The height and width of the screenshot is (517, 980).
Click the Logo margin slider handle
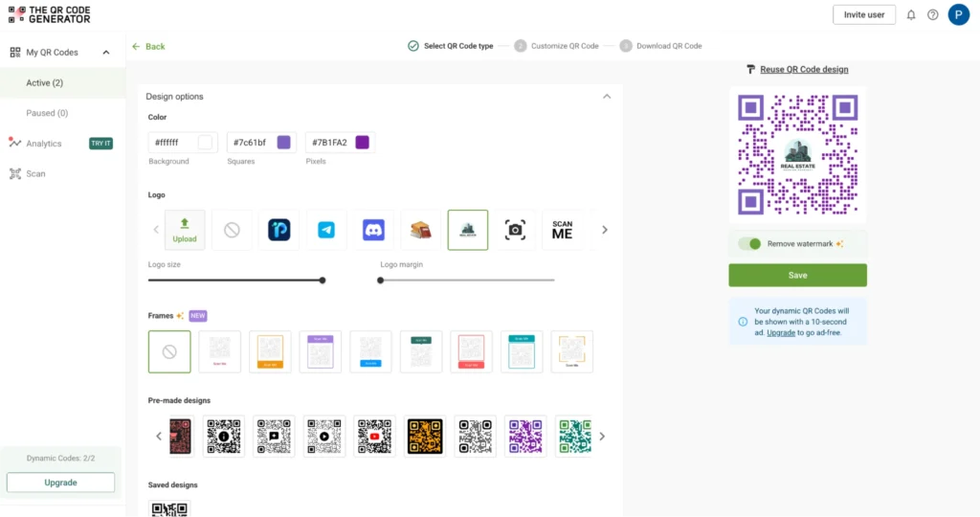(x=380, y=281)
